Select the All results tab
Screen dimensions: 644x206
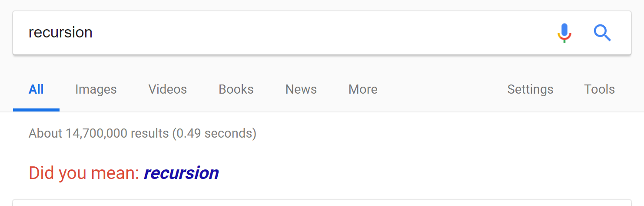(36, 90)
